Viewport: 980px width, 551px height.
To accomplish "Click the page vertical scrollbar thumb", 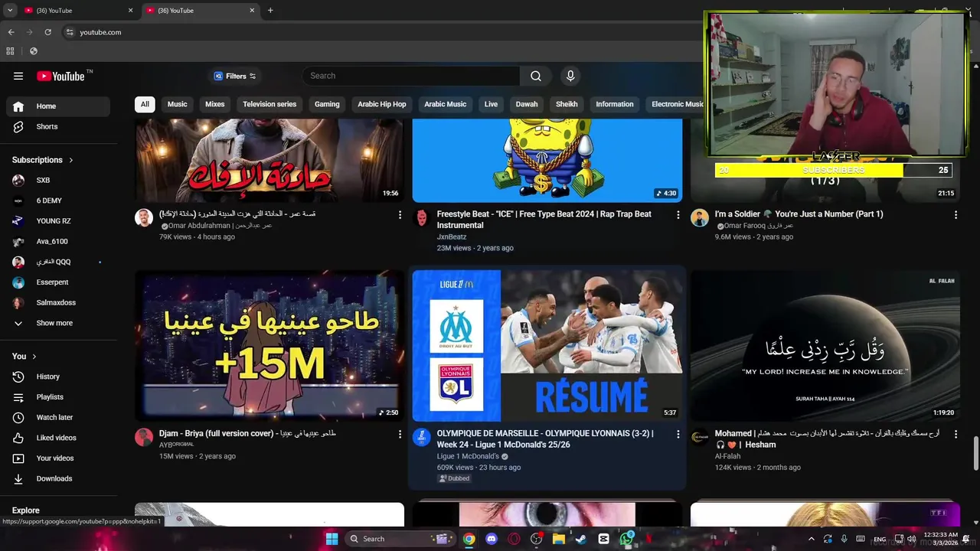I will tap(975, 454).
